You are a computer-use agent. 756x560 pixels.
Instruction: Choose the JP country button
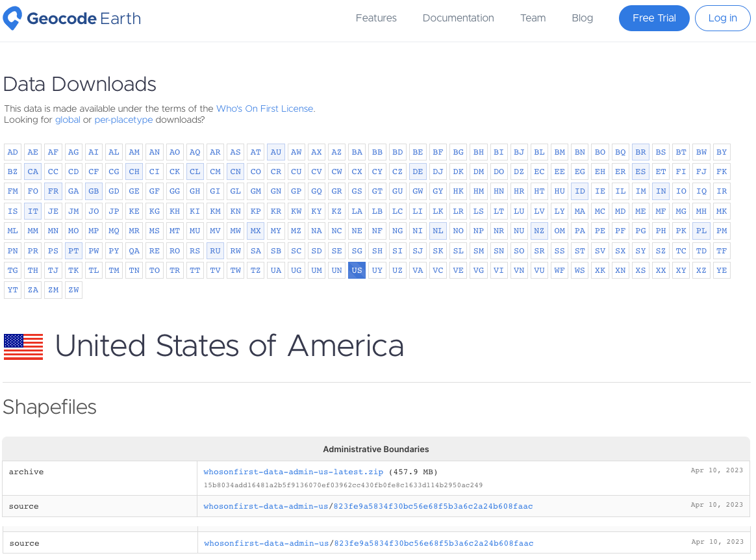(x=114, y=211)
